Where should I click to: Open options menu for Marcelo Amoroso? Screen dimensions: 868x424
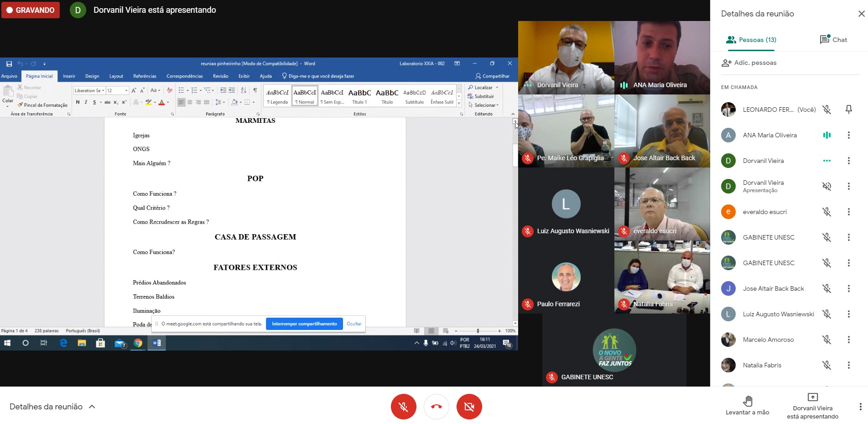click(x=848, y=340)
